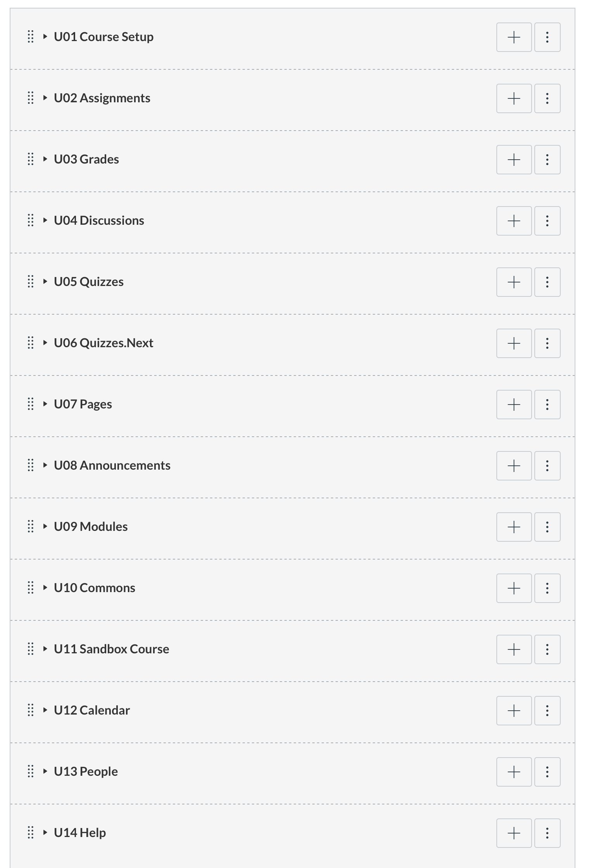Click the drag handle icon beside U07 Pages
The image size is (594, 868).
click(31, 404)
